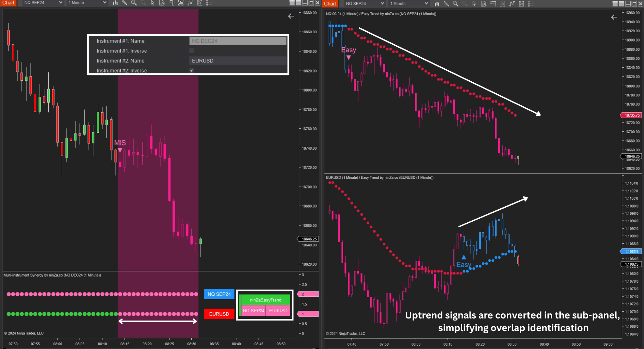This screenshot has height=349, width=644.
Task: Click the back arrow above the NQ chart
Action: coord(613,17)
